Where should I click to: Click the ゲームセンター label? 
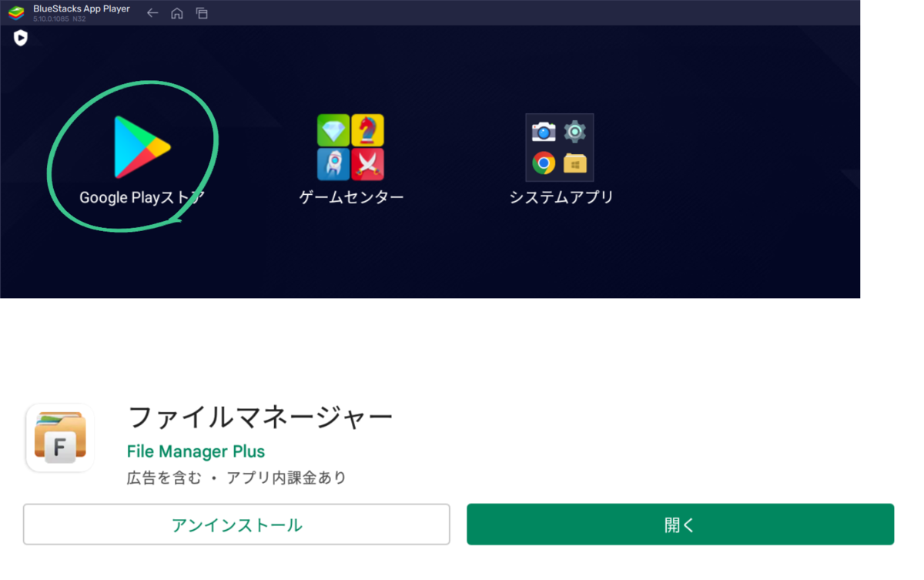pos(351,197)
